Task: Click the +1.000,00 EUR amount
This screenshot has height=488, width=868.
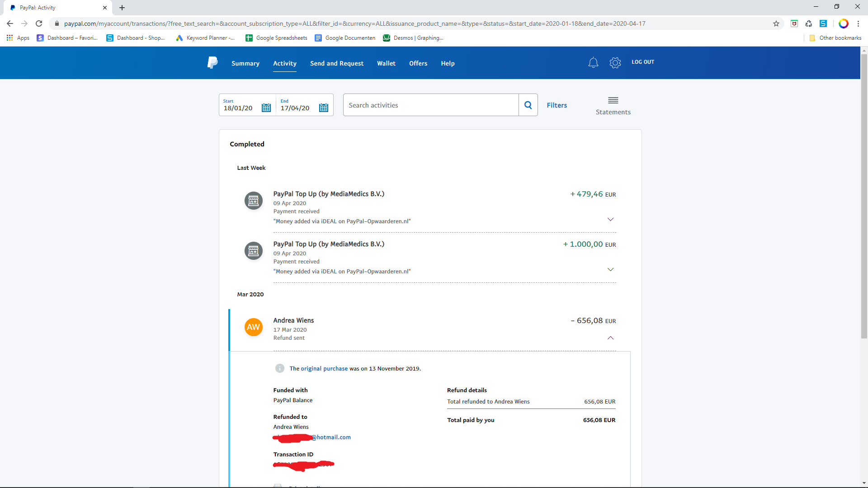Action: (590, 244)
